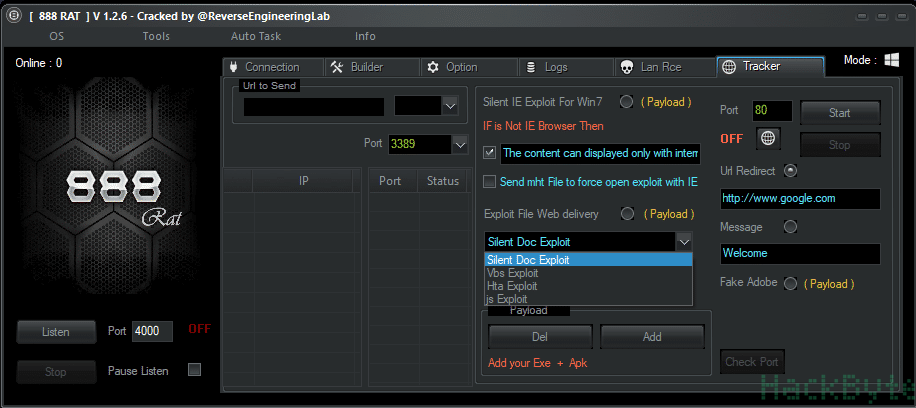Click the globe icon on Tracker tab
916x408 pixels.
pyautogui.click(x=728, y=67)
